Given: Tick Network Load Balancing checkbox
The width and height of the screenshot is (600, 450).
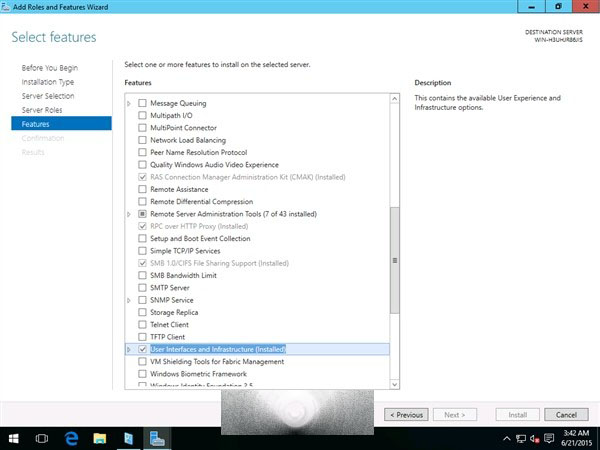Looking at the screenshot, I should [x=142, y=140].
